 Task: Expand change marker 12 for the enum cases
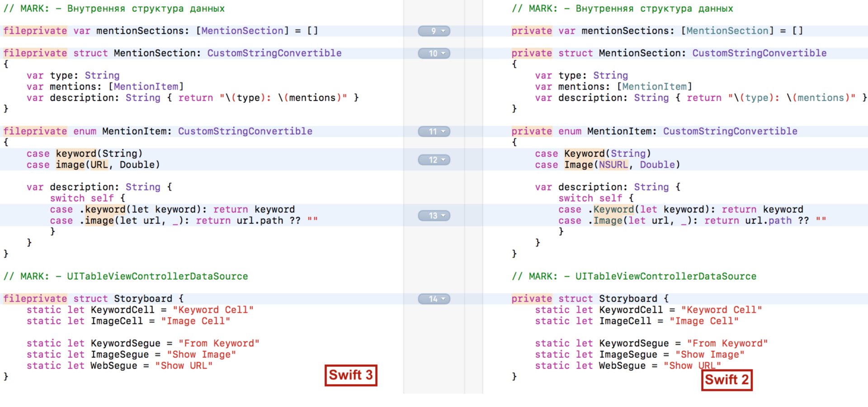(x=434, y=160)
